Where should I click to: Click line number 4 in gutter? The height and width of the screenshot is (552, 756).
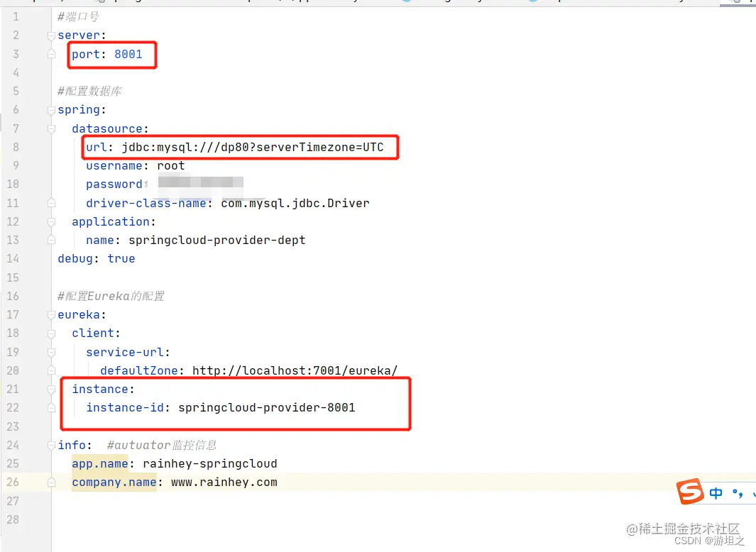pos(16,73)
